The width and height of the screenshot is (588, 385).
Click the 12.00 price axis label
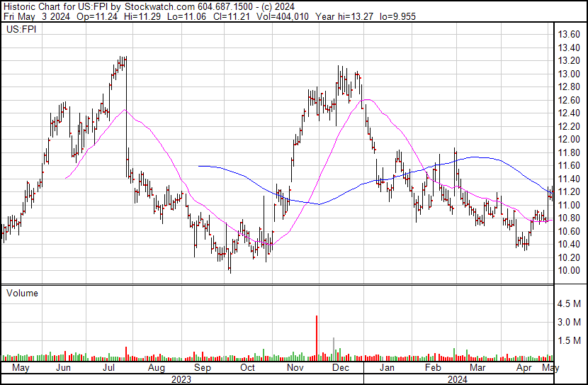(x=569, y=139)
